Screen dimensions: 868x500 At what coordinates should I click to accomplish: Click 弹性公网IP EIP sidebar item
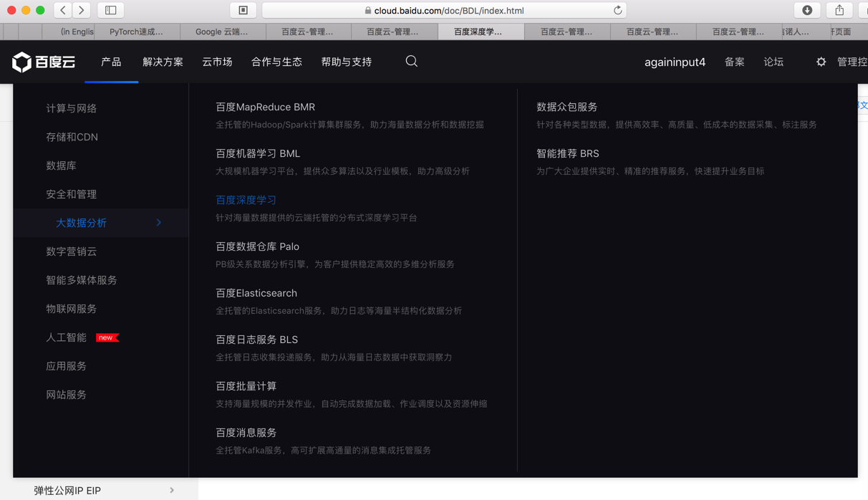pos(67,491)
